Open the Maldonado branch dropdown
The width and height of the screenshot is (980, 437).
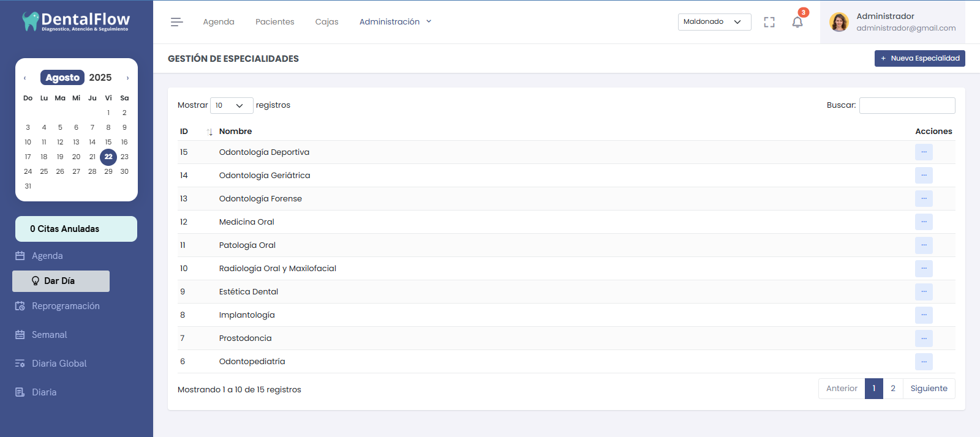(x=714, y=22)
